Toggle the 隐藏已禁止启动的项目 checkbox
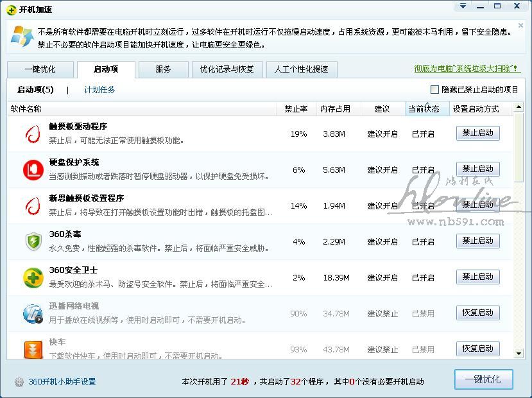 (x=434, y=90)
